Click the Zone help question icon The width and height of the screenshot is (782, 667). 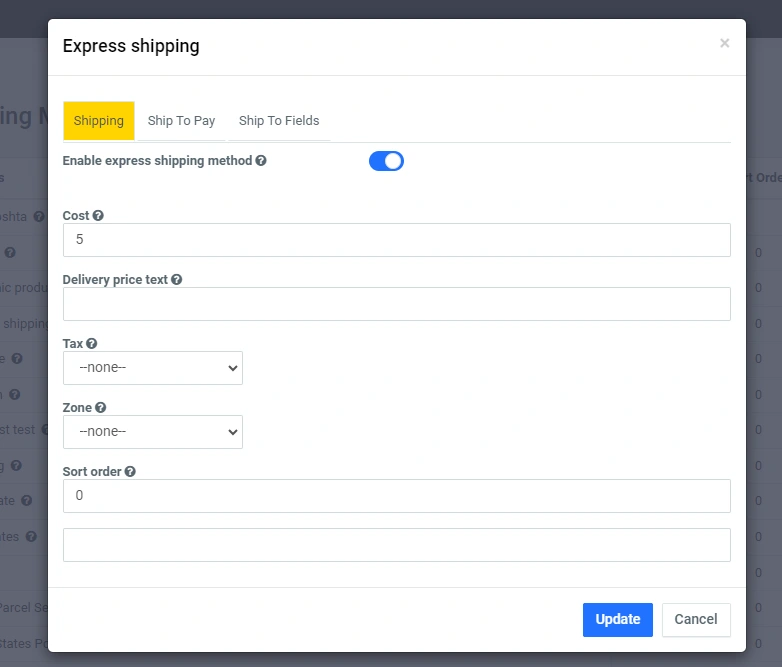pyautogui.click(x=101, y=408)
